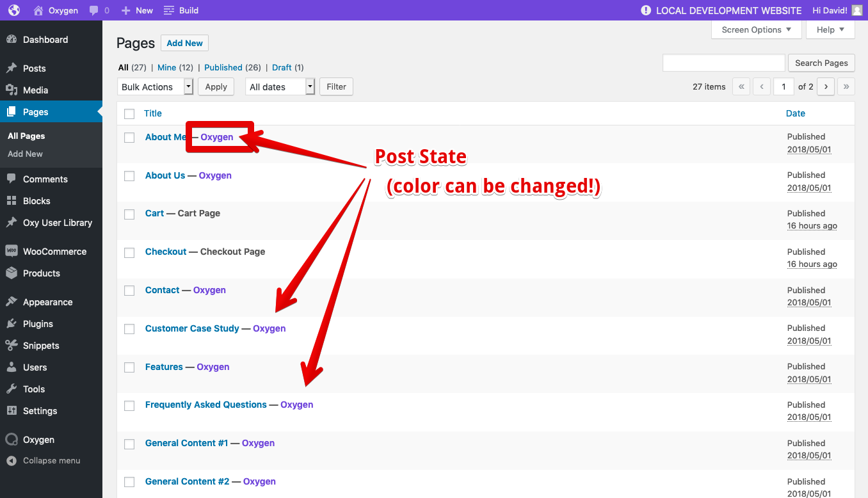Click the Pages icon in the sidebar

(12, 112)
